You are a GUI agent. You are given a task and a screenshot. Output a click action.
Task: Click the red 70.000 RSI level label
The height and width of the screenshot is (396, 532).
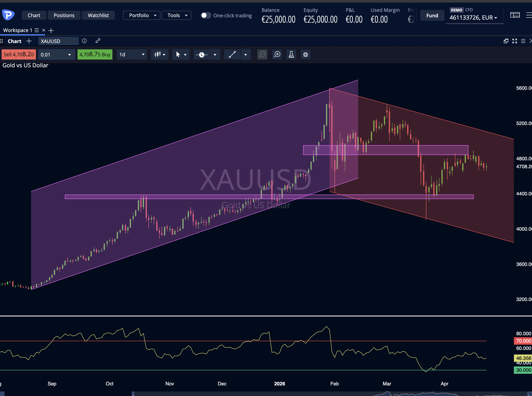coord(523,341)
